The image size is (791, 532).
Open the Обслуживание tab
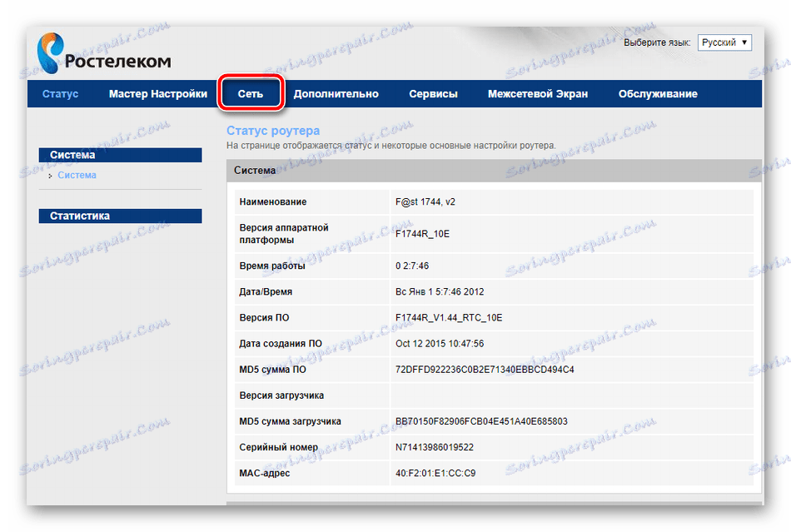tap(657, 93)
